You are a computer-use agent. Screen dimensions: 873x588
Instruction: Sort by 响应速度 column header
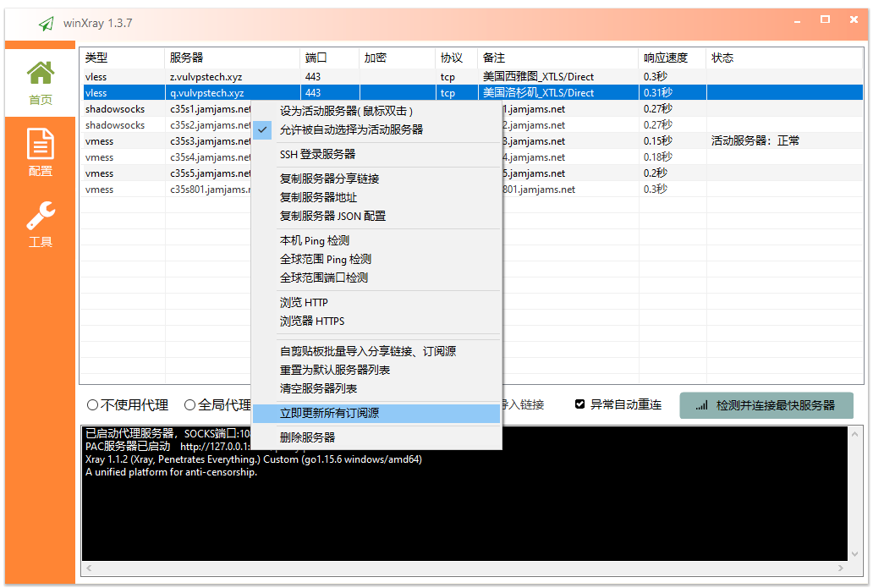pyautogui.click(x=672, y=58)
